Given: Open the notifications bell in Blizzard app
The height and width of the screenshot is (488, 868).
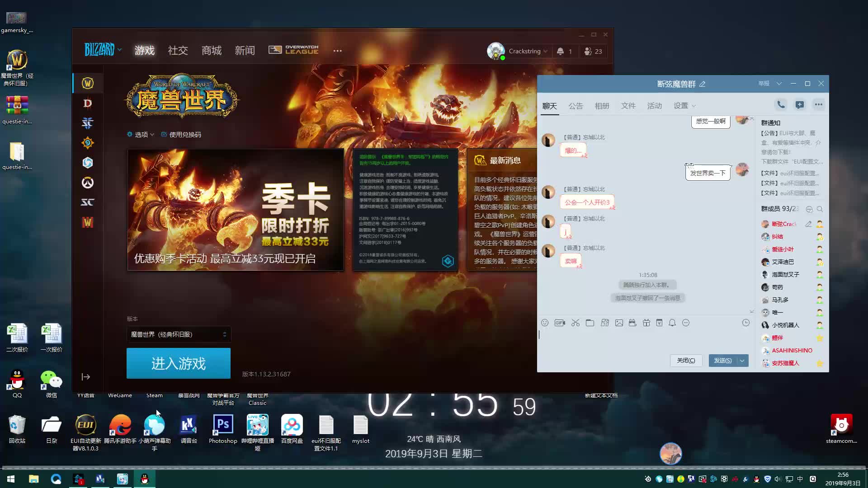Looking at the screenshot, I should click(x=561, y=52).
